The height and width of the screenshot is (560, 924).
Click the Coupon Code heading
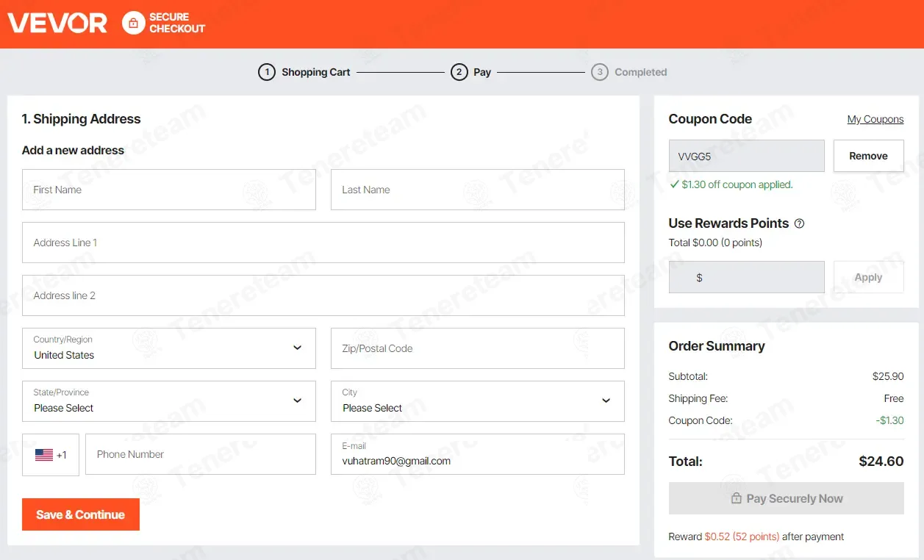[710, 119]
